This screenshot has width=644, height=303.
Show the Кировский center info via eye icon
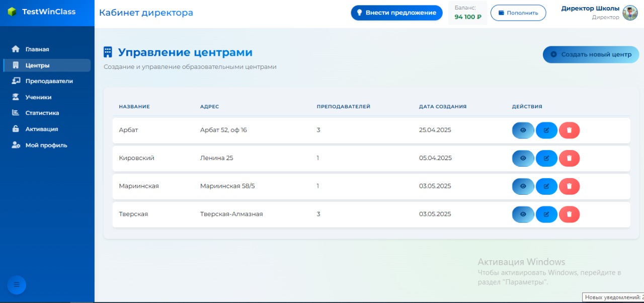(x=523, y=158)
